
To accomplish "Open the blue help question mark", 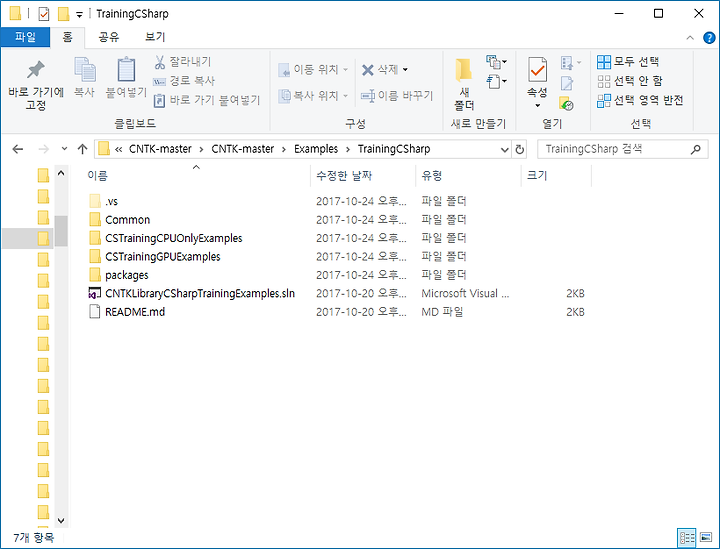I will tap(709, 38).
